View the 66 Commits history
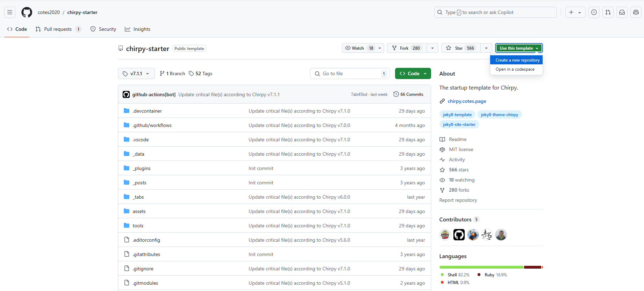 tap(408, 94)
